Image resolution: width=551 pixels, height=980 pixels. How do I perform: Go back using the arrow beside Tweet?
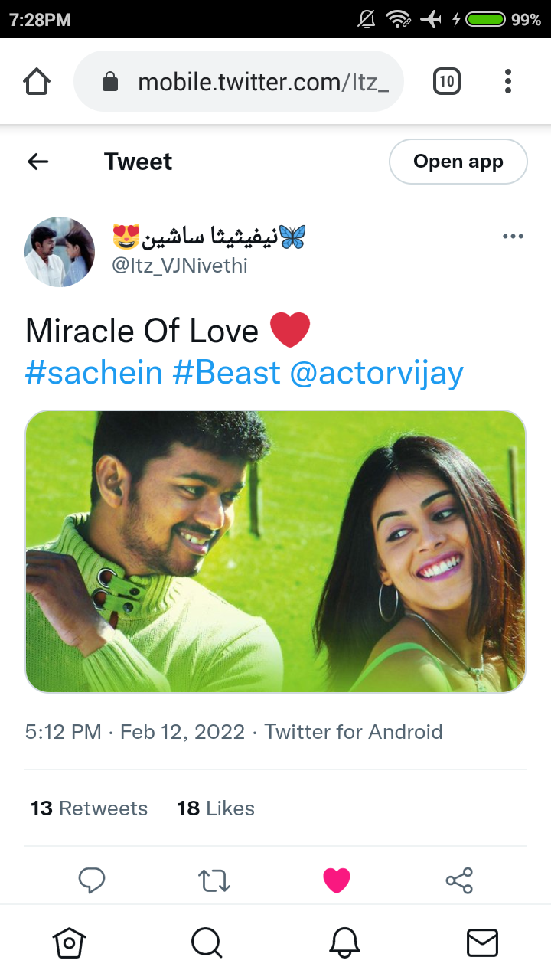point(37,162)
